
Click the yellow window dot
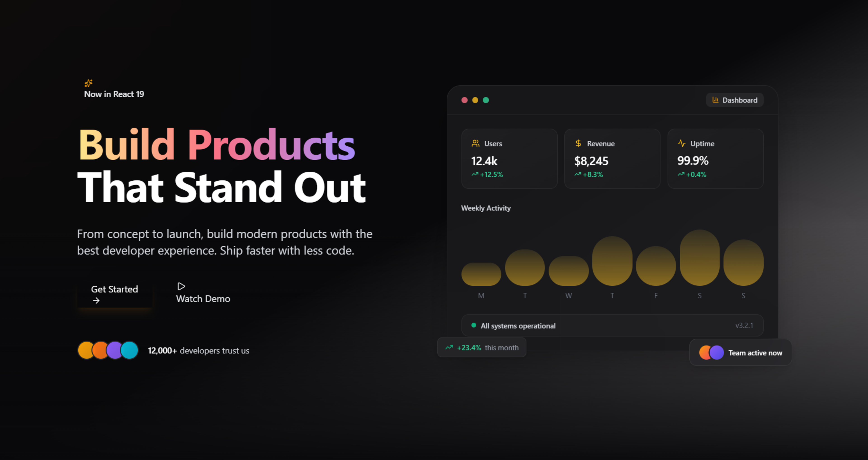coord(475,100)
